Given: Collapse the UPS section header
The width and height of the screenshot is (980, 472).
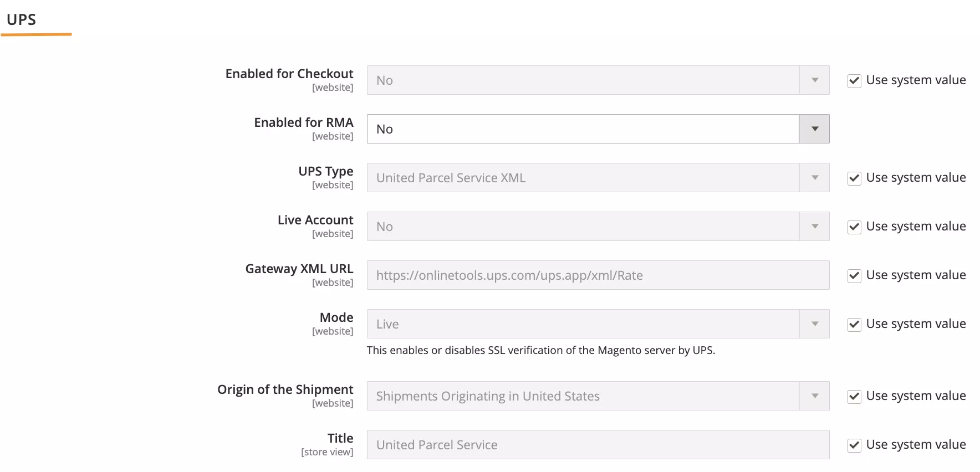Looking at the screenshot, I should [22, 20].
